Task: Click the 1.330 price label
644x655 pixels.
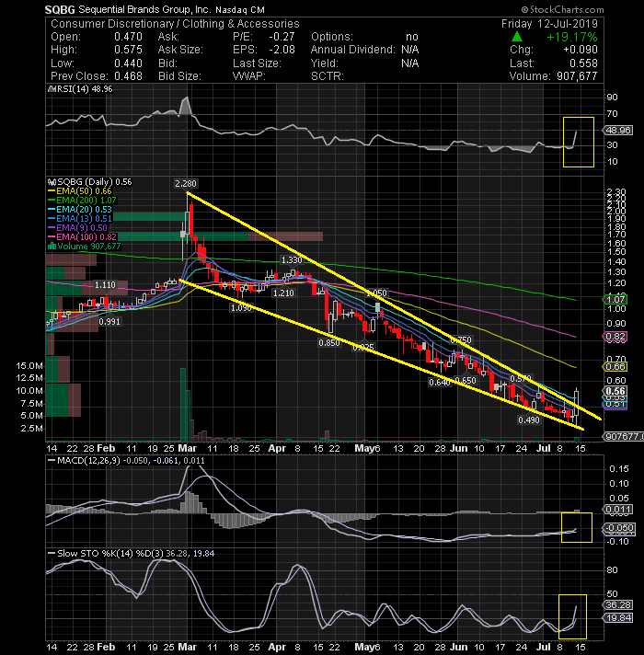Action: tap(292, 259)
